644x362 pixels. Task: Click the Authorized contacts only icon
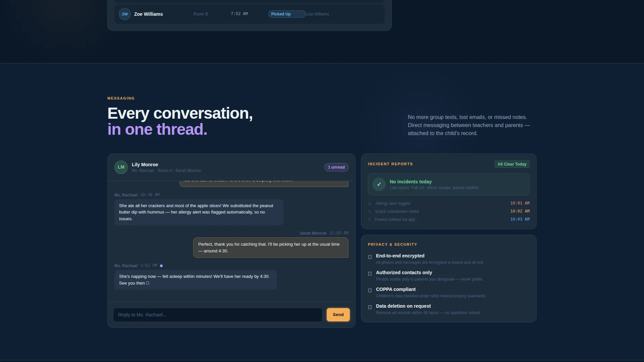pyautogui.click(x=370, y=274)
